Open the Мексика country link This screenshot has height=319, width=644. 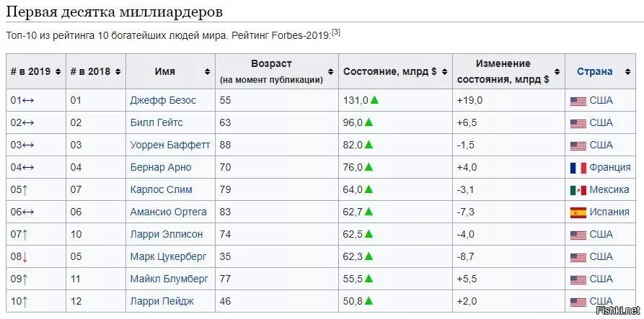[609, 190]
